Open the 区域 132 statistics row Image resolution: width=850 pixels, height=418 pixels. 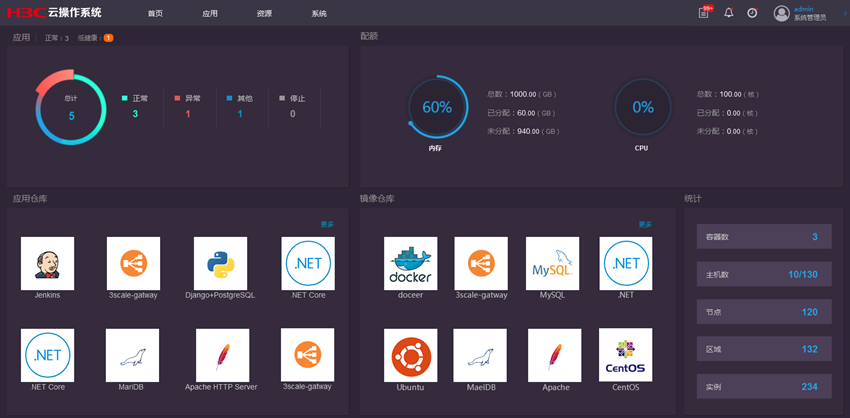(x=764, y=349)
